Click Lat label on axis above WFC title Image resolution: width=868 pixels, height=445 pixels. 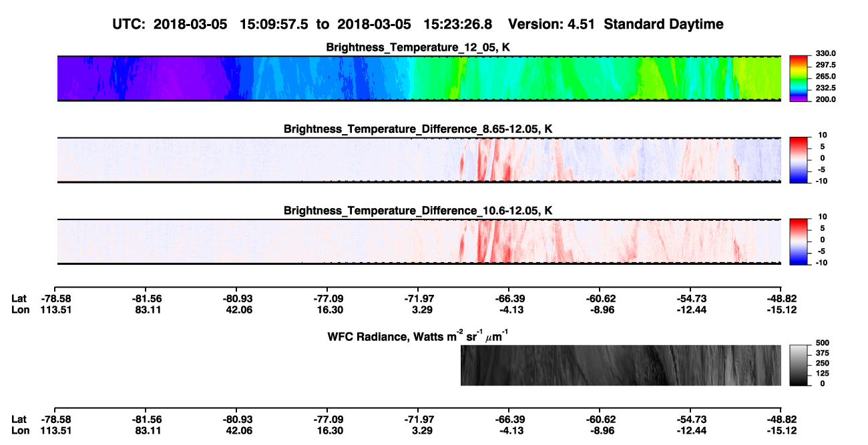click(19, 298)
